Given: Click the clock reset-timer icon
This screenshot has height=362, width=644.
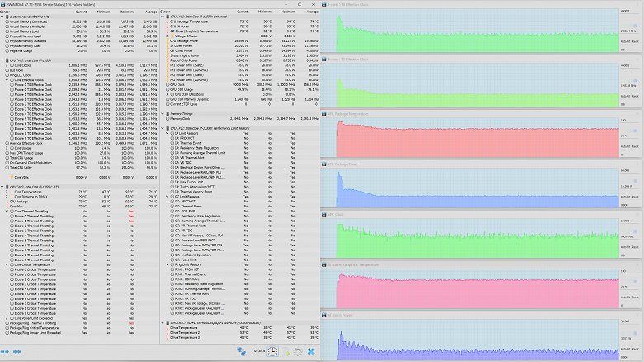Looking at the screenshot, I should (x=272, y=351).
